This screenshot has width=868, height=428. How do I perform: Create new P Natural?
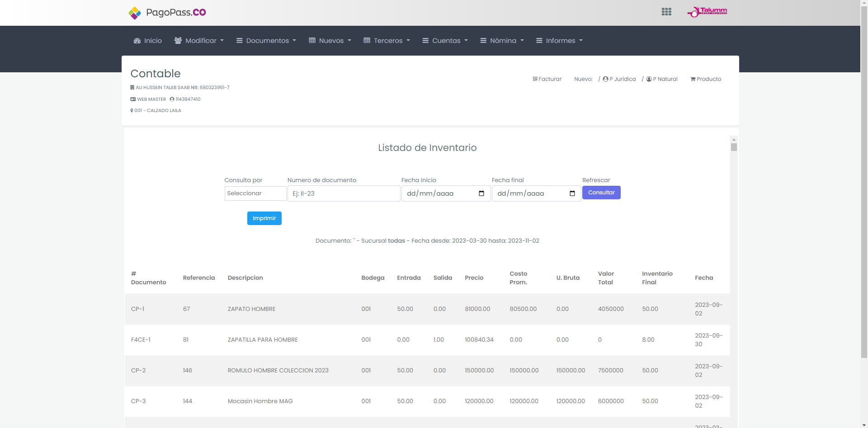coord(662,79)
